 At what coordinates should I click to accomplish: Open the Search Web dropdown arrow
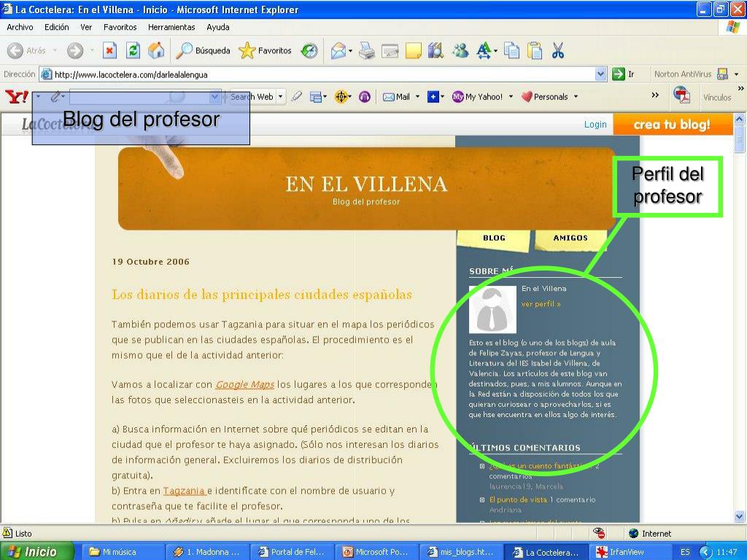coord(281,97)
